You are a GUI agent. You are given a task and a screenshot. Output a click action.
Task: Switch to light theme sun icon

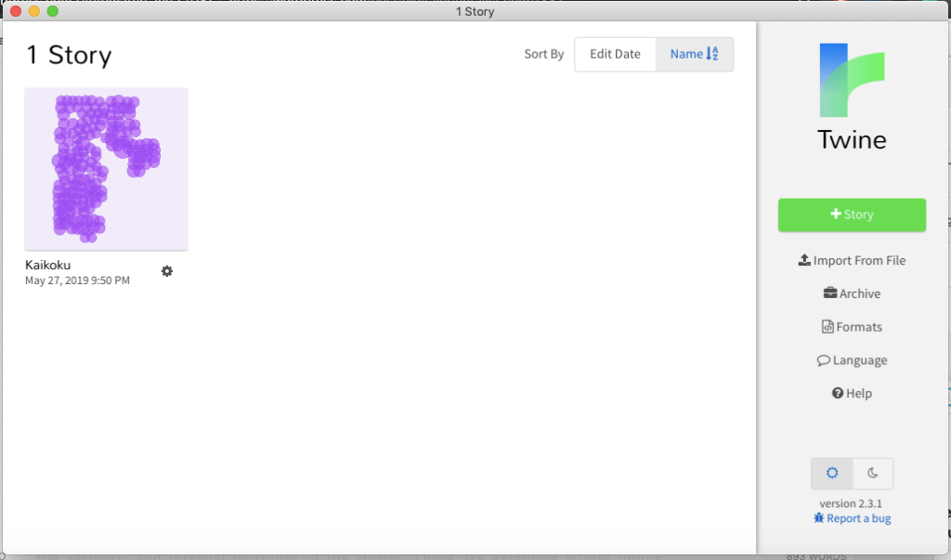click(832, 474)
